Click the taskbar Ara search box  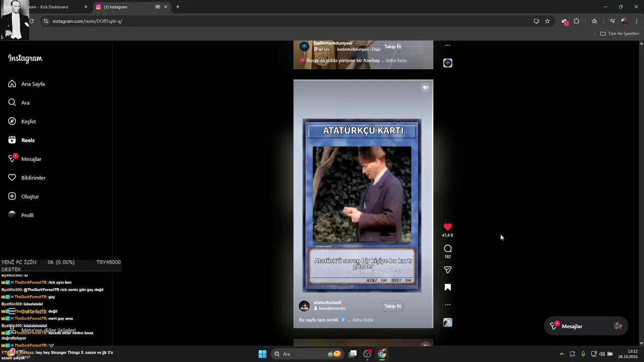point(307,354)
